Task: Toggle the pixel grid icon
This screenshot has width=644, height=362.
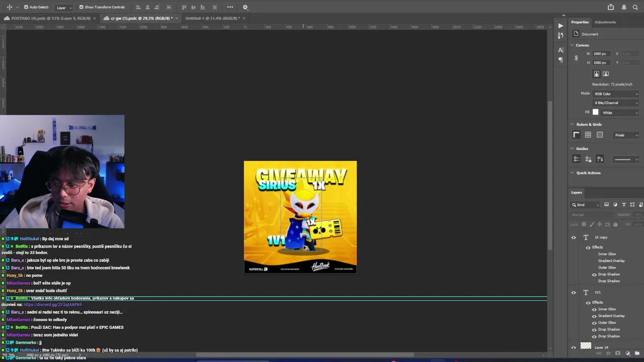Action: coord(600,135)
